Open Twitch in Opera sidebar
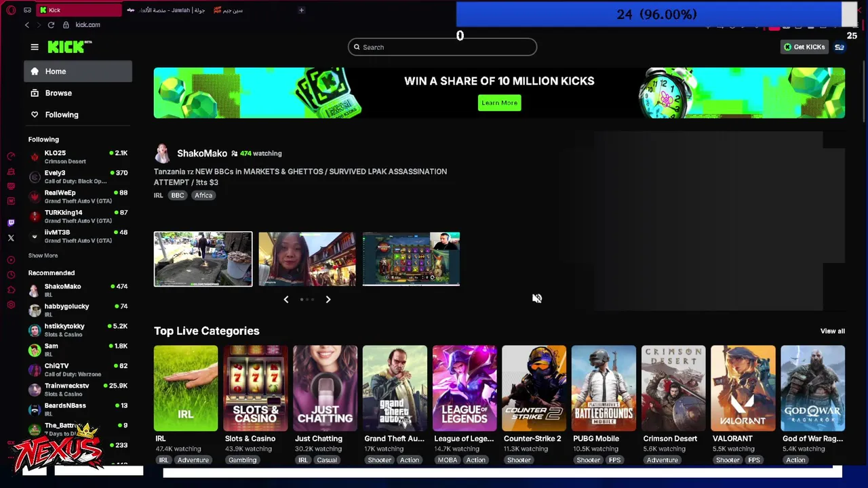Image resolution: width=868 pixels, height=488 pixels. point(11,223)
